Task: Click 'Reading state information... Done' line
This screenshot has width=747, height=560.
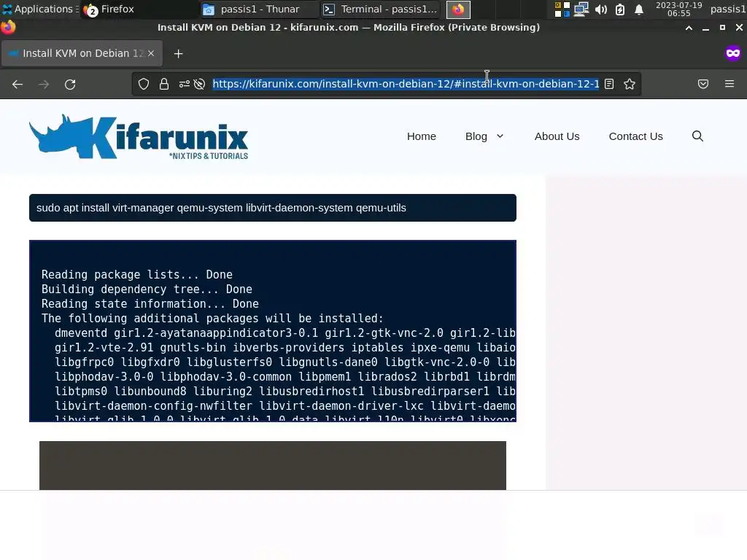Action: click(x=150, y=304)
